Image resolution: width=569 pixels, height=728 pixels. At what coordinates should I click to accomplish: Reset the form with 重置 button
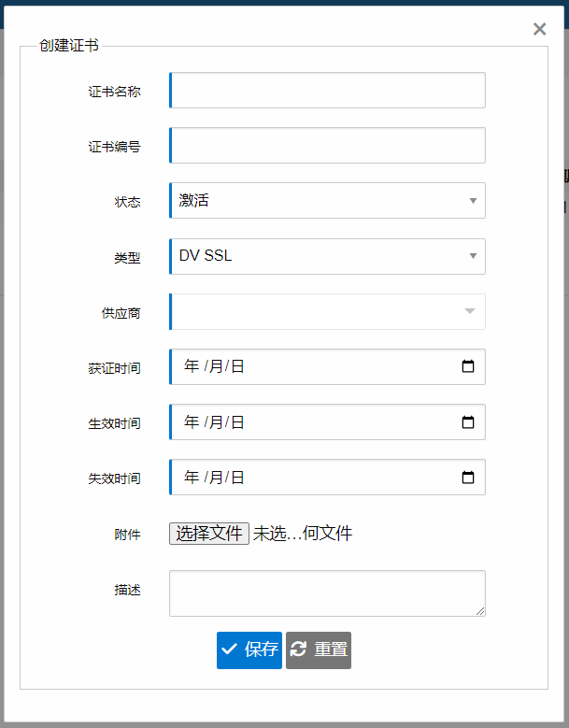click(x=319, y=650)
